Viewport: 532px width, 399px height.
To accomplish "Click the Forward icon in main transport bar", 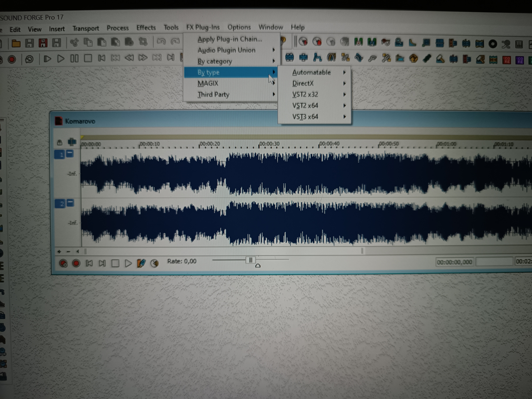I will click(143, 58).
